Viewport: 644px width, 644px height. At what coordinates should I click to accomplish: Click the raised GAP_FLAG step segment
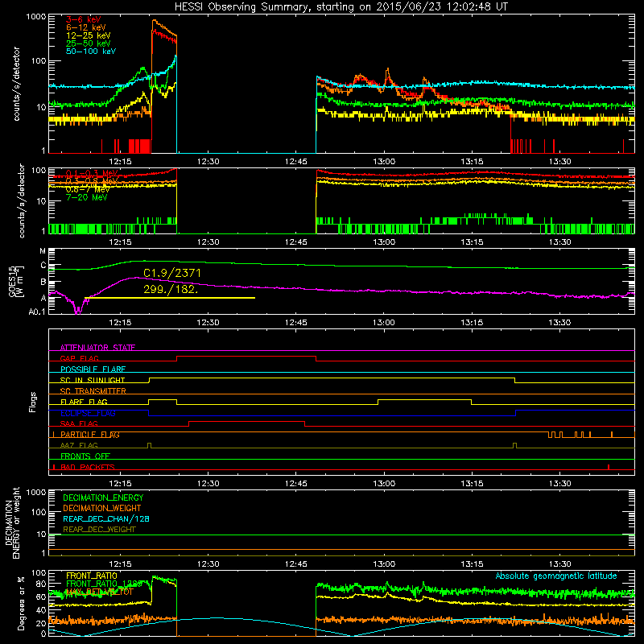246,357
